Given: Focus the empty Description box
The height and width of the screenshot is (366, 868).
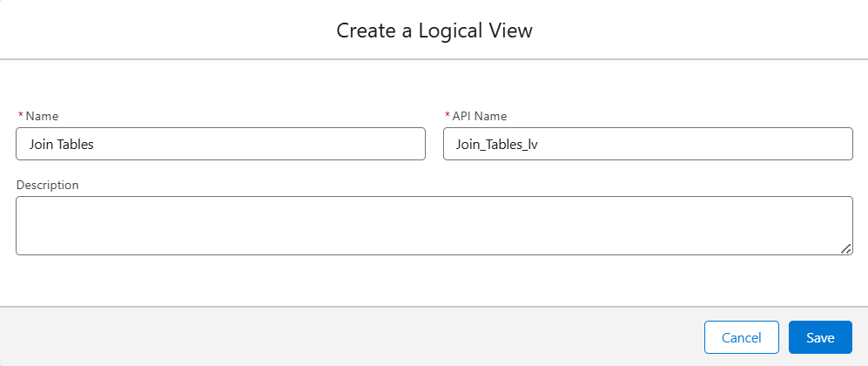Looking at the screenshot, I should 434,226.
